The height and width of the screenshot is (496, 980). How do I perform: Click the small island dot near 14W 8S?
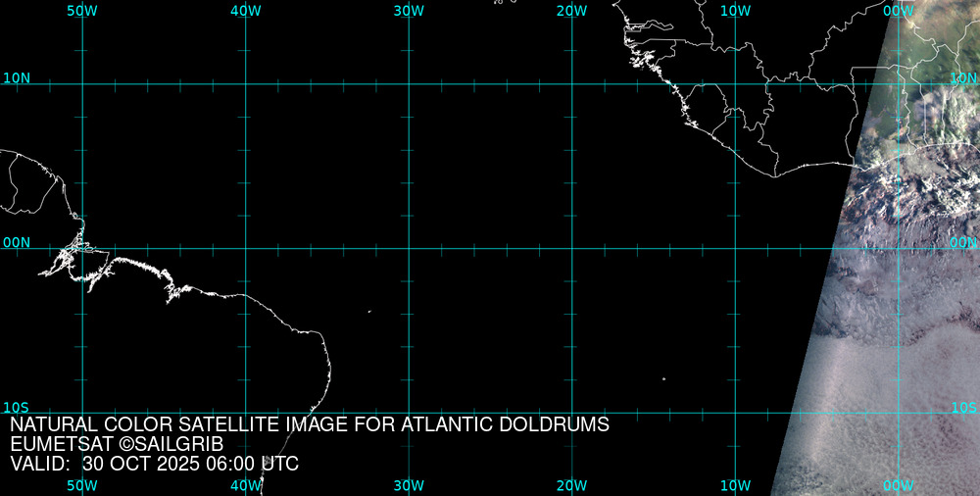click(663, 379)
